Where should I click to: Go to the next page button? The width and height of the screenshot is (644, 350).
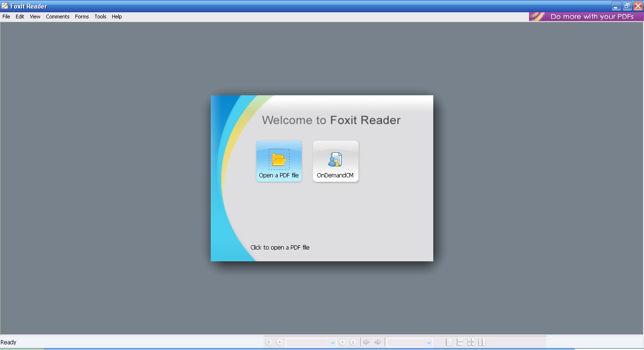click(342, 342)
